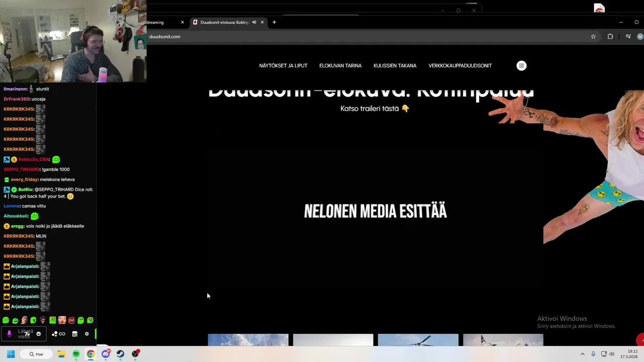644x362 pixels.
Task: Click username SEPPO_TRIHARD in gamble message
Action: click(x=22, y=169)
